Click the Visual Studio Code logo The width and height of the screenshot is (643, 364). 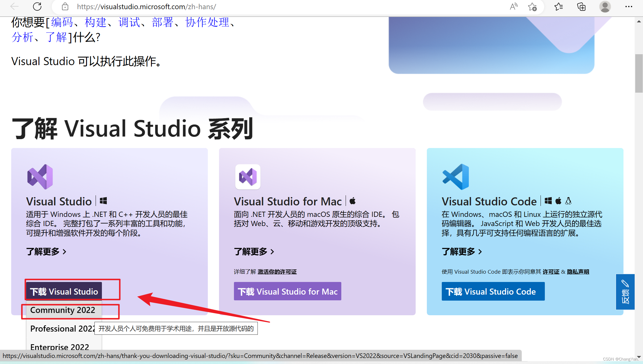click(456, 177)
